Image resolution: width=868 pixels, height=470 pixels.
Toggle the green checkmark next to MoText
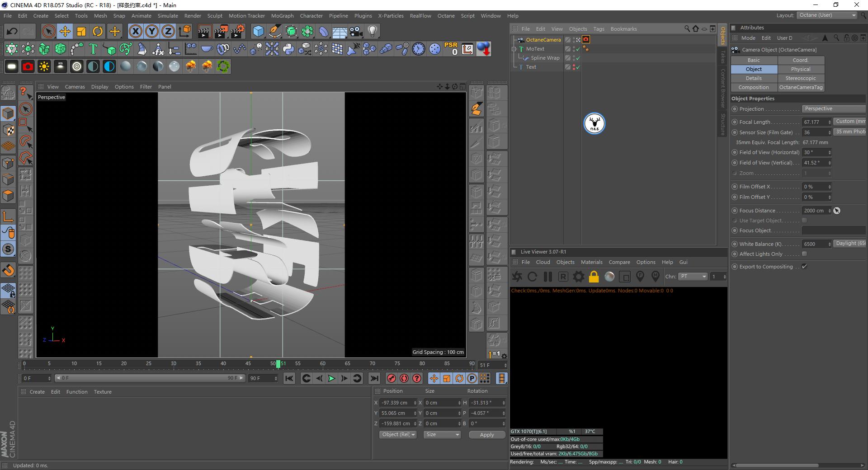[577, 49]
